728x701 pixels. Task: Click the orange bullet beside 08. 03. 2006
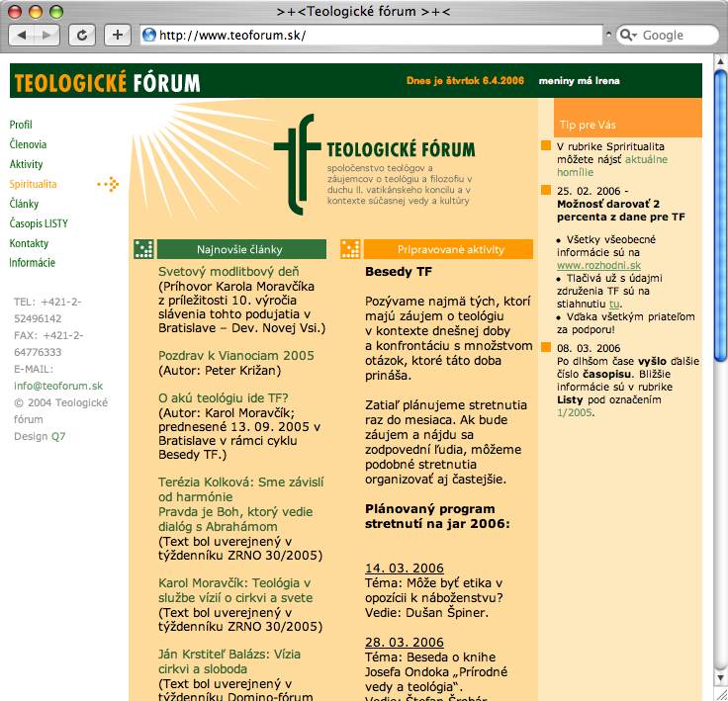546,347
